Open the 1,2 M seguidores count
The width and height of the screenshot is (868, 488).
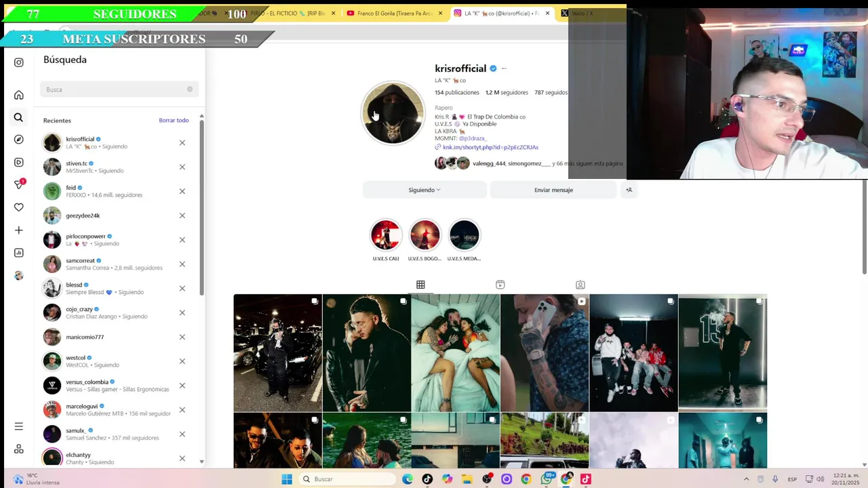[x=507, y=92]
